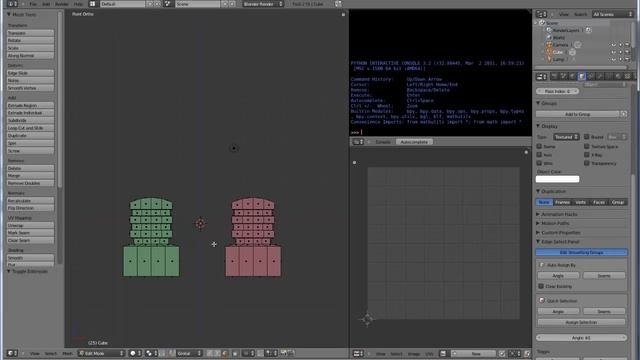Collapse the Display panel
The width and height of the screenshot is (640, 360).
(538, 126)
